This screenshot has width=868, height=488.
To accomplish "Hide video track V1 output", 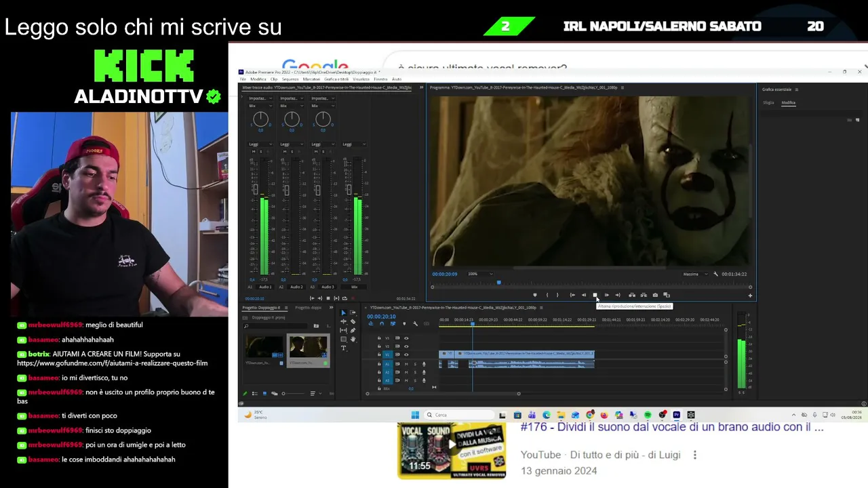I will 406,354.
